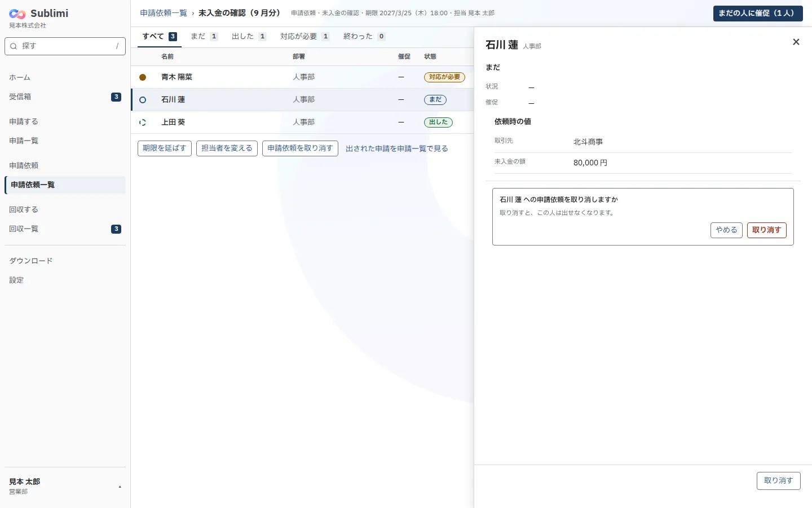Click the open circle icon for 石川 蓮
The height and width of the screenshot is (508, 812).
[143, 100]
